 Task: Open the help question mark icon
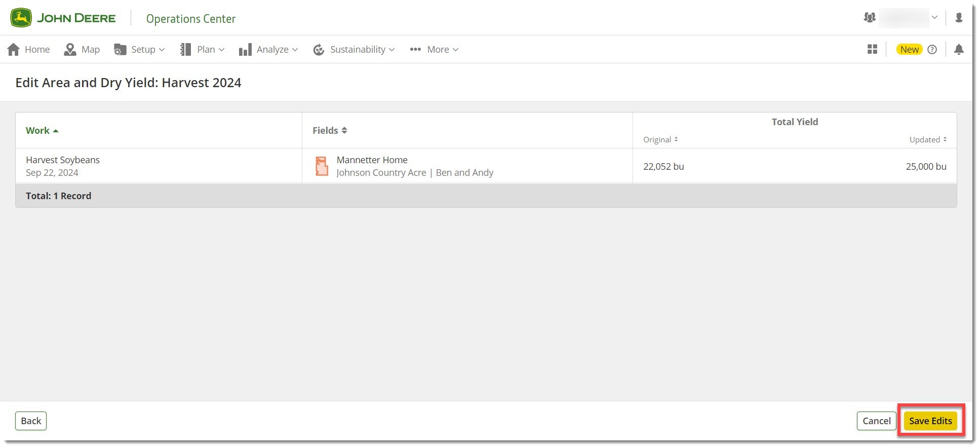[932, 49]
